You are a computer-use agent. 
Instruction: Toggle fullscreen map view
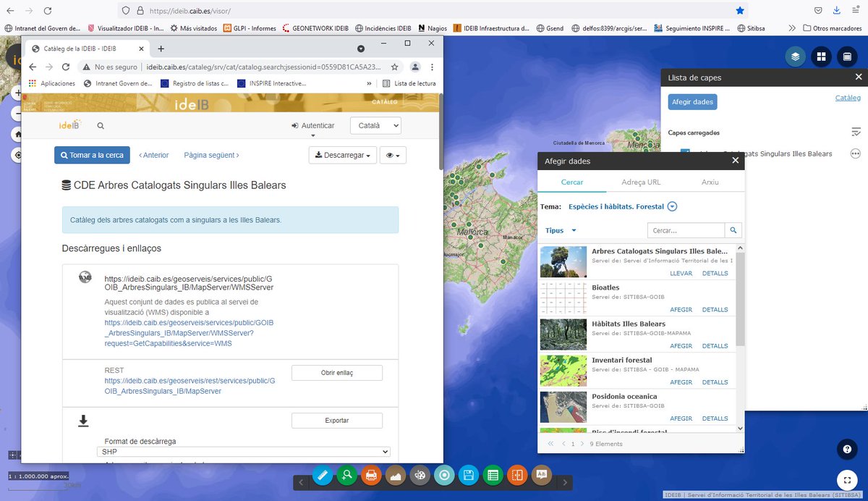click(848, 479)
